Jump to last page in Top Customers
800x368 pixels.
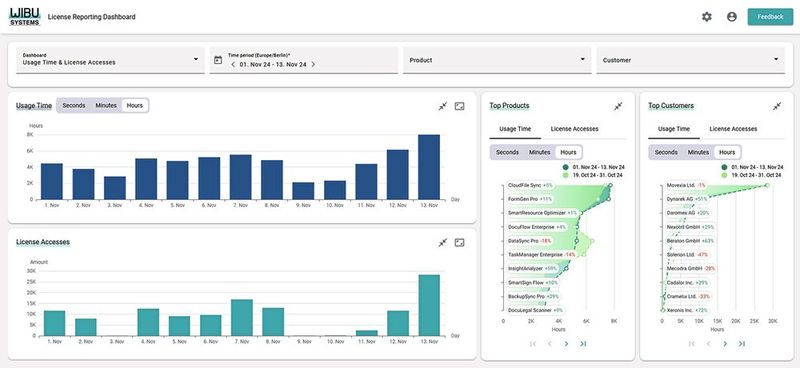[742, 344]
